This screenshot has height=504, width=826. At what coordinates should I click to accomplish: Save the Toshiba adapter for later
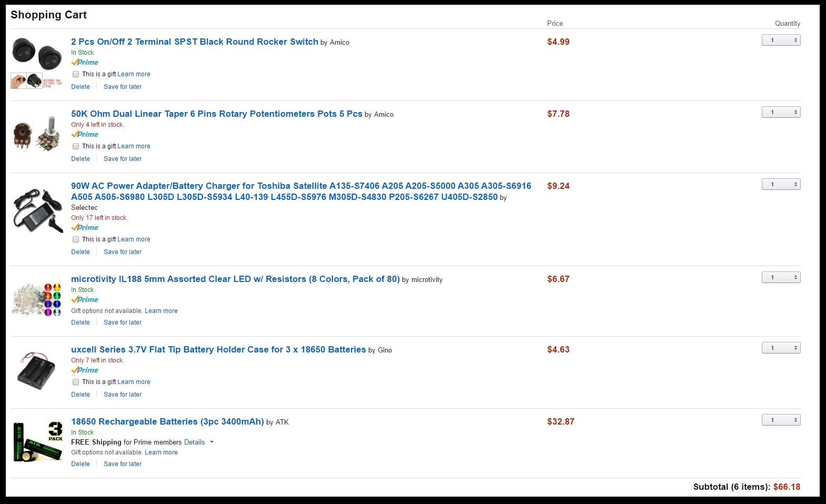pyautogui.click(x=123, y=252)
